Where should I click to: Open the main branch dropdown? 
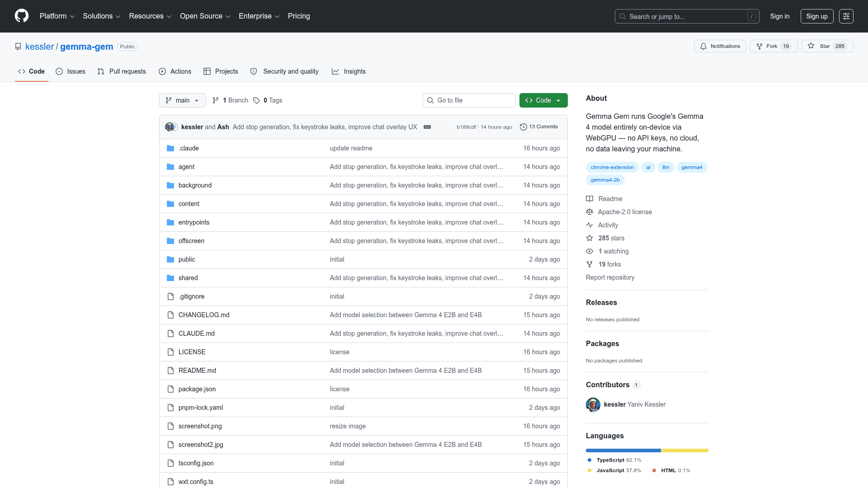pos(182,100)
